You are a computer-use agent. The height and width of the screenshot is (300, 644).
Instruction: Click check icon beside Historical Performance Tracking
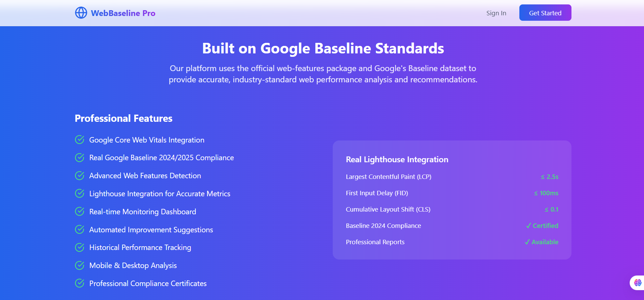80,247
